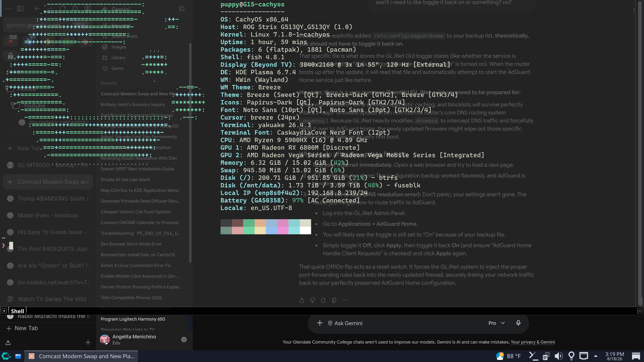Viewport: 644px width, 362px height.
Task: Open the Your privacy & Gemini link
Action: click(x=533, y=342)
